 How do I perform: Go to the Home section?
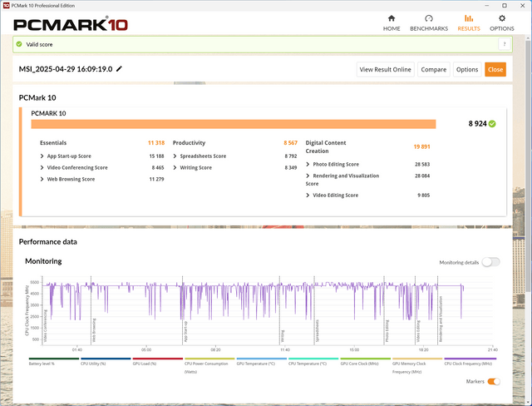click(392, 22)
